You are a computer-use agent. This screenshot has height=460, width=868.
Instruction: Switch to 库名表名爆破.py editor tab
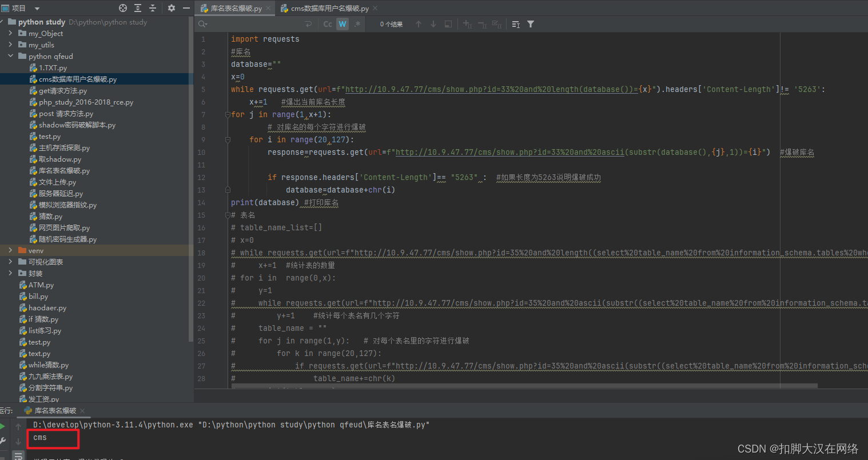(x=236, y=9)
